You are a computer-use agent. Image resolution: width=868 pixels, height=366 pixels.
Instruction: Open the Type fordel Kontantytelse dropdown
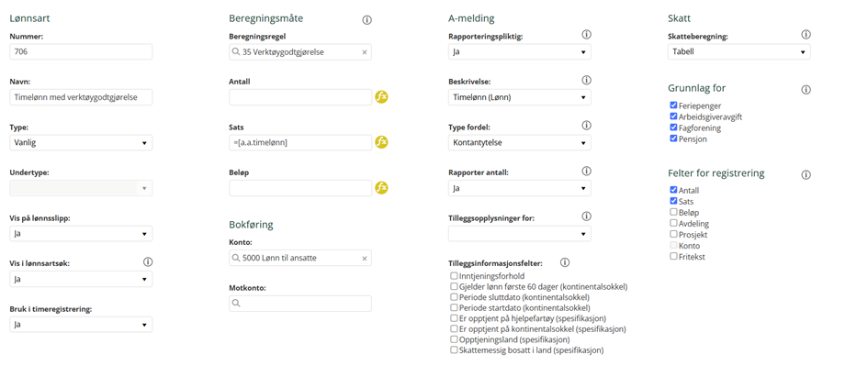pos(519,143)
